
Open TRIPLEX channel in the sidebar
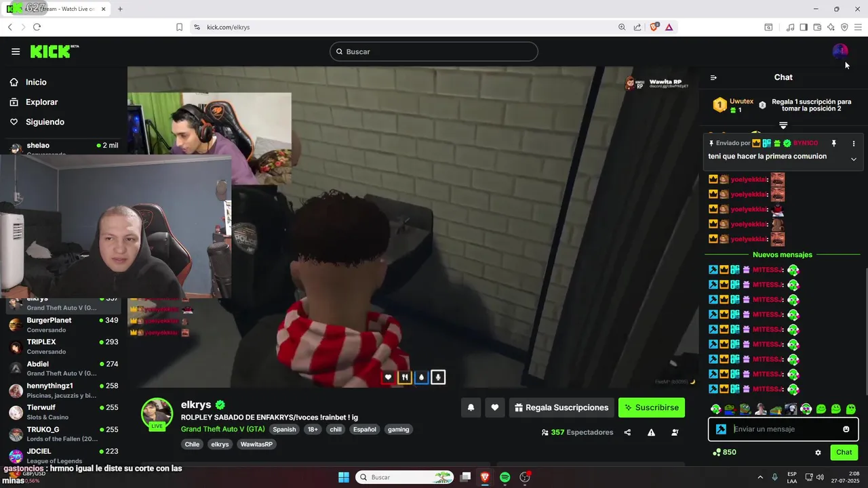coord(64,346)
